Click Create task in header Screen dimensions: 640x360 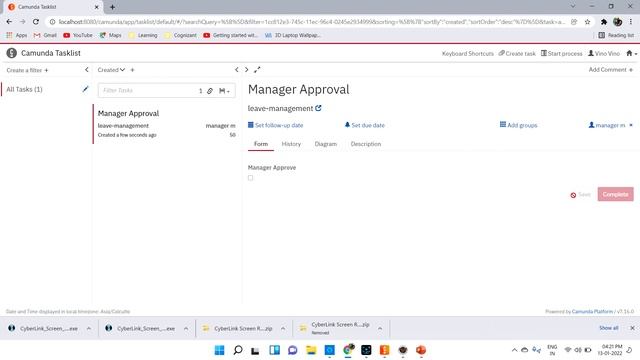coord(517,53)
